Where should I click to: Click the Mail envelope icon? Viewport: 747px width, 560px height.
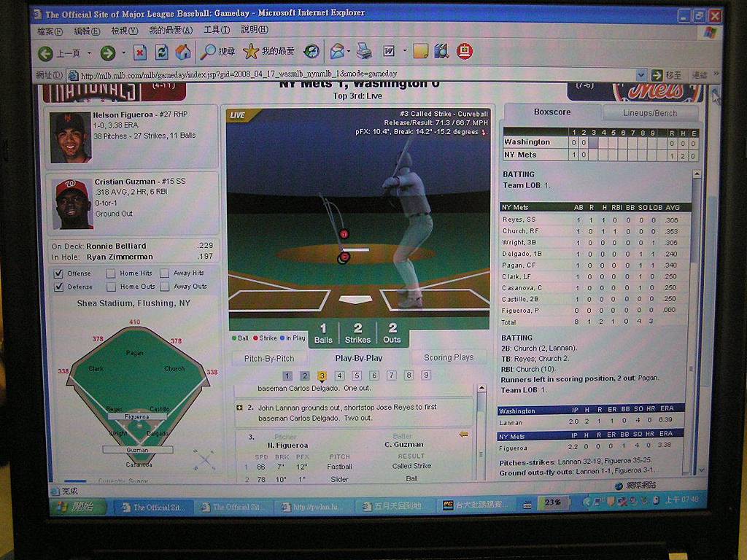point(337,51)
